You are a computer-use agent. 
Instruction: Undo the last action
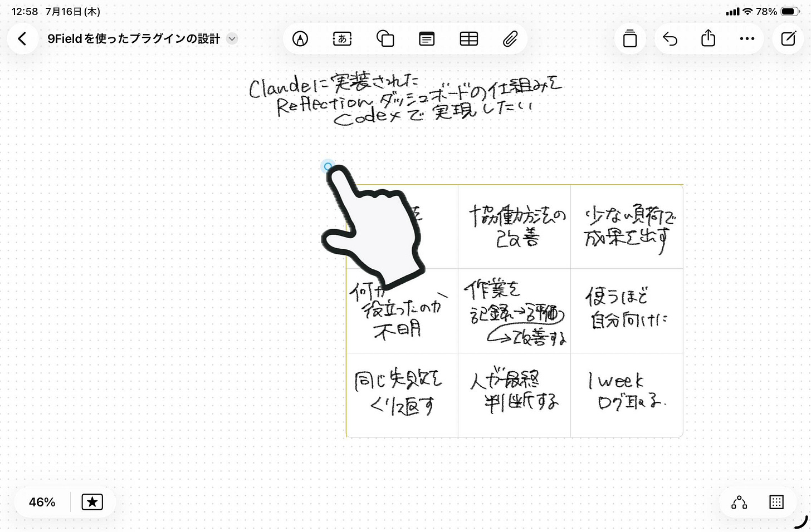(x=670, y=39)
